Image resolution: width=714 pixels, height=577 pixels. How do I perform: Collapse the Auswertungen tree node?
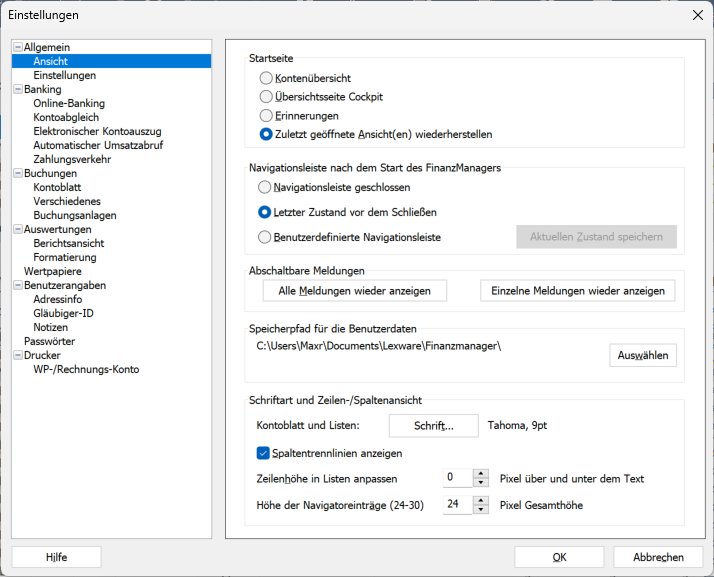pyautogui.click(x=17, y=229)
